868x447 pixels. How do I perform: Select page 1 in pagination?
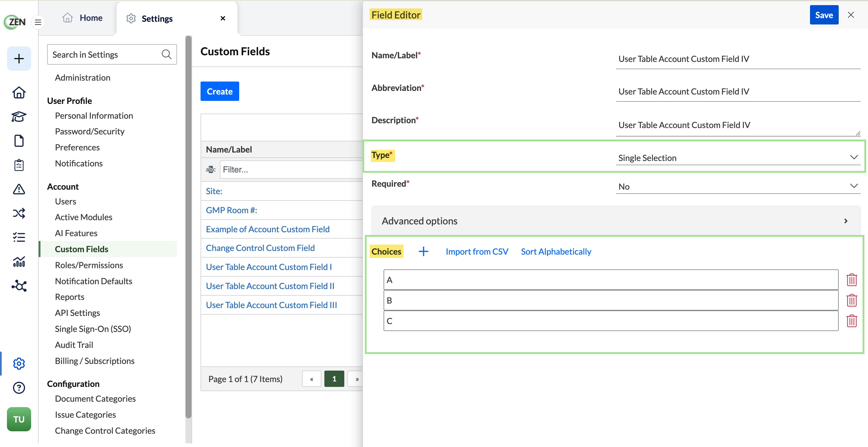(334, 379)
